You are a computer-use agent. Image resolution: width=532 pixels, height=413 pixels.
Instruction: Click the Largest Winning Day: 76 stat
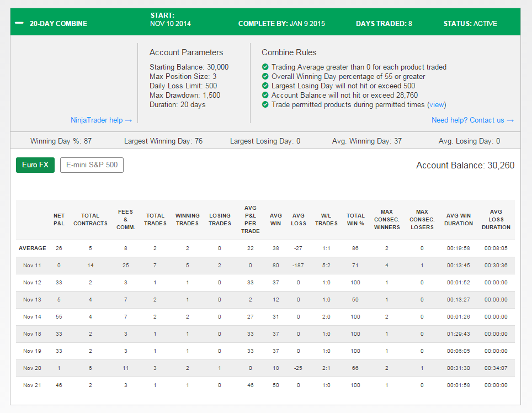[x=163, y=141]
